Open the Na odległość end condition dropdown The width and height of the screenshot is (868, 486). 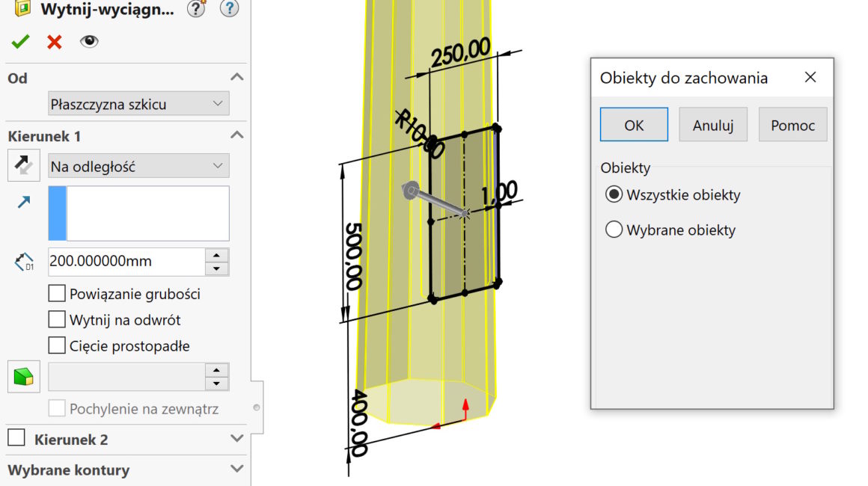pyautogui.click(x=138, y=166)
